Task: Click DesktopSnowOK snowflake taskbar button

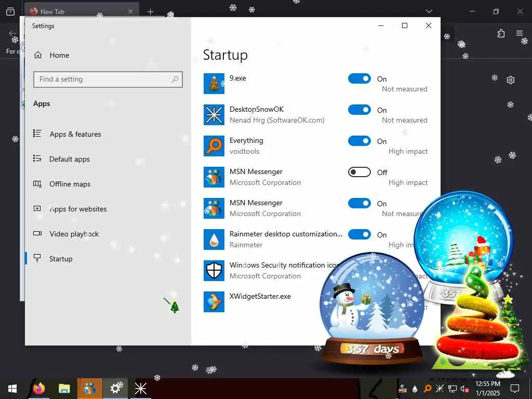Action: pos(140,389)
